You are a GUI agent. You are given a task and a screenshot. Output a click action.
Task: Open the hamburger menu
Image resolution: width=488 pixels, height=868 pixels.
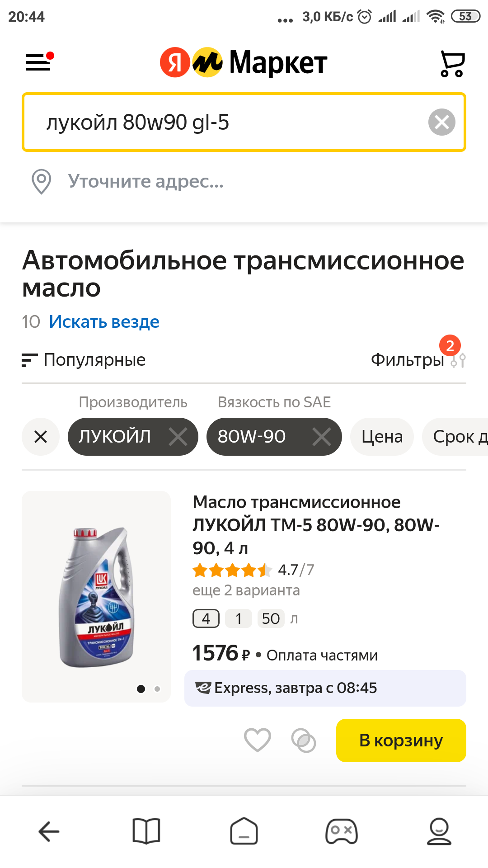(38, 62)
